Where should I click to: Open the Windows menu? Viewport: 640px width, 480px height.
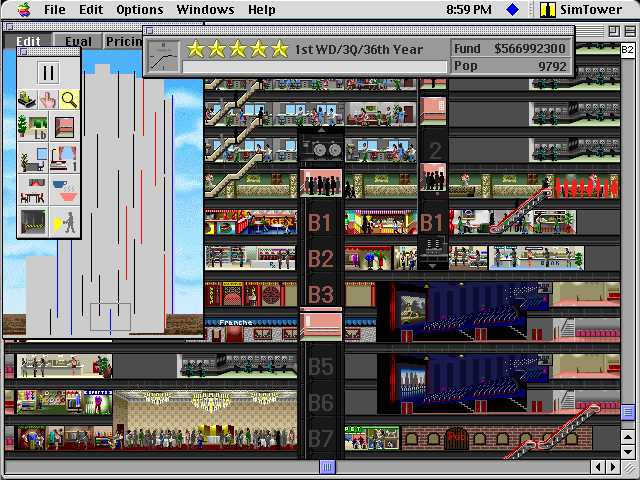[x=205, y=9]
